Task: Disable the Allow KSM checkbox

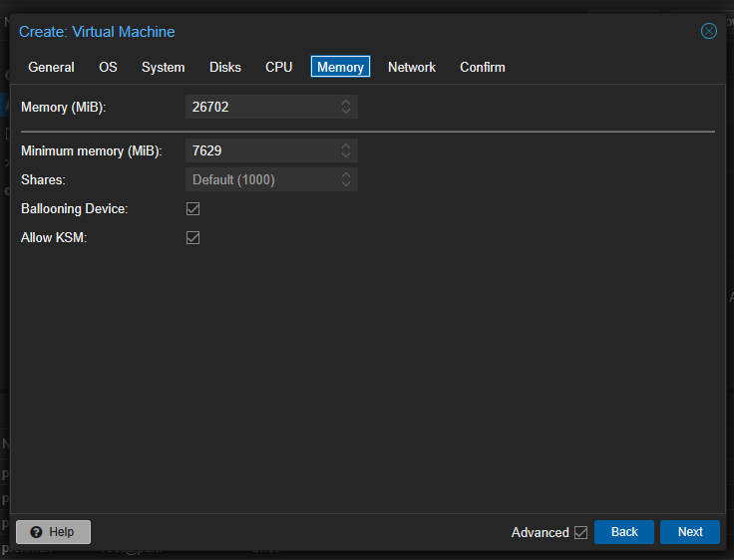Action: click(x=192, y=238)
